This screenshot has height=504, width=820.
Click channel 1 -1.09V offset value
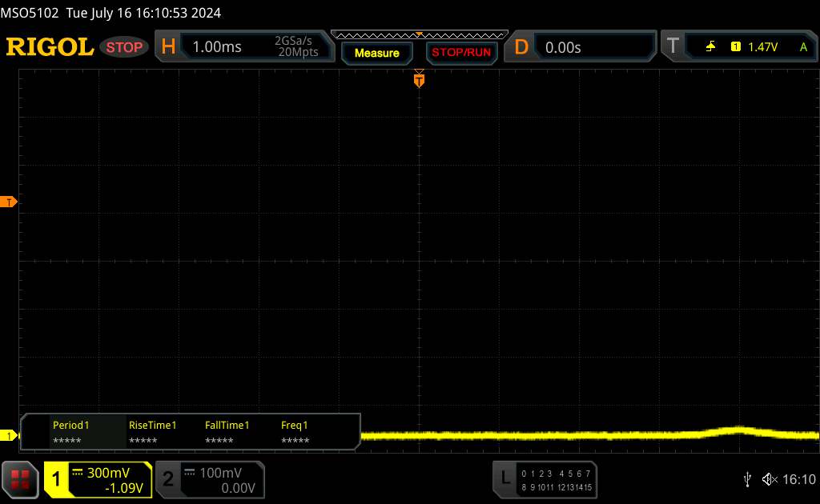tap(124, 488)
